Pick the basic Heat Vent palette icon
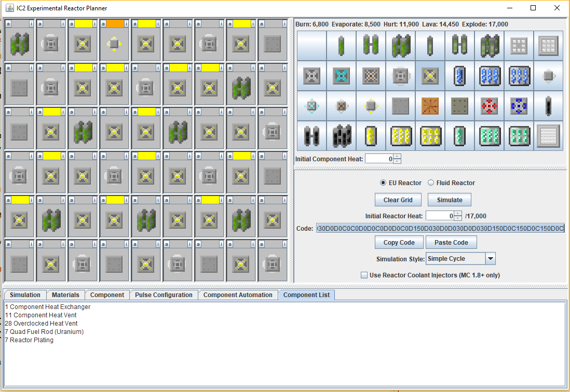This screenshot has width=570, height=392. tap(311, 76)
